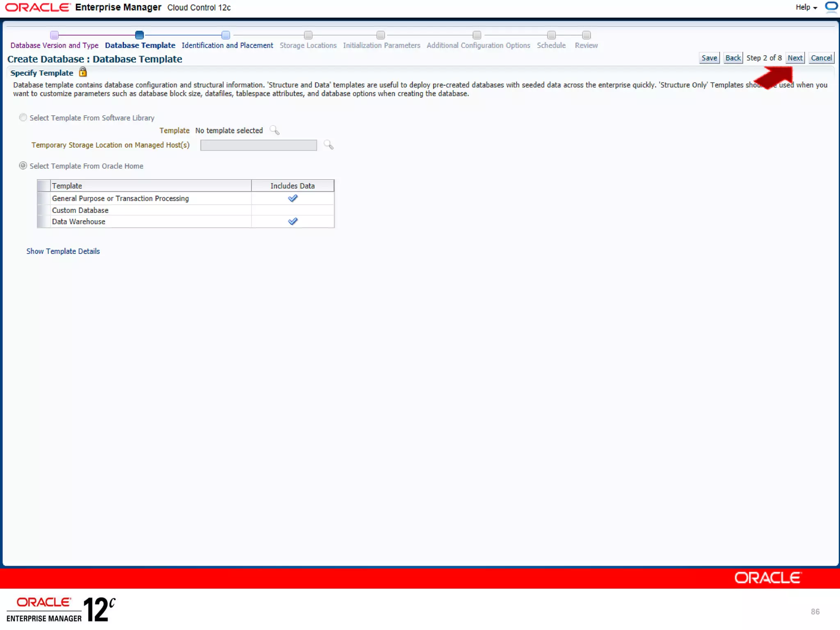Go to Identification and Placement step label
The height and width of the screenshot is (630, 840).
[227, 46]
